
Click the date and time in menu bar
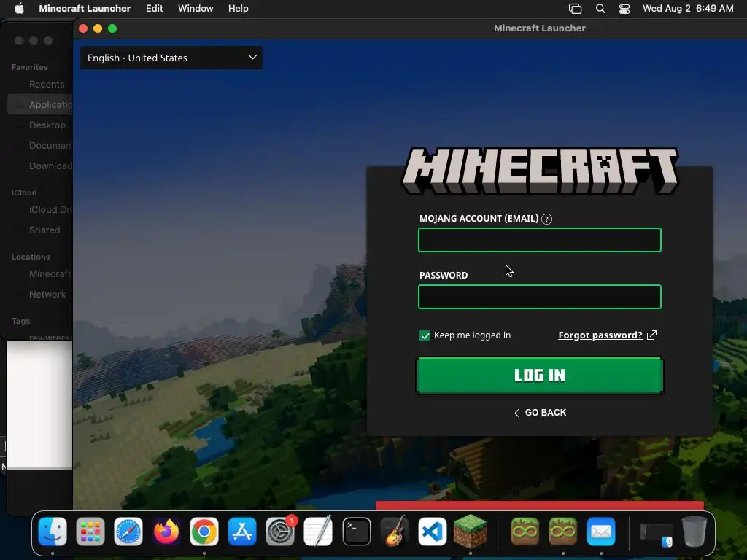pyautogui.click(x=688, y=9)
